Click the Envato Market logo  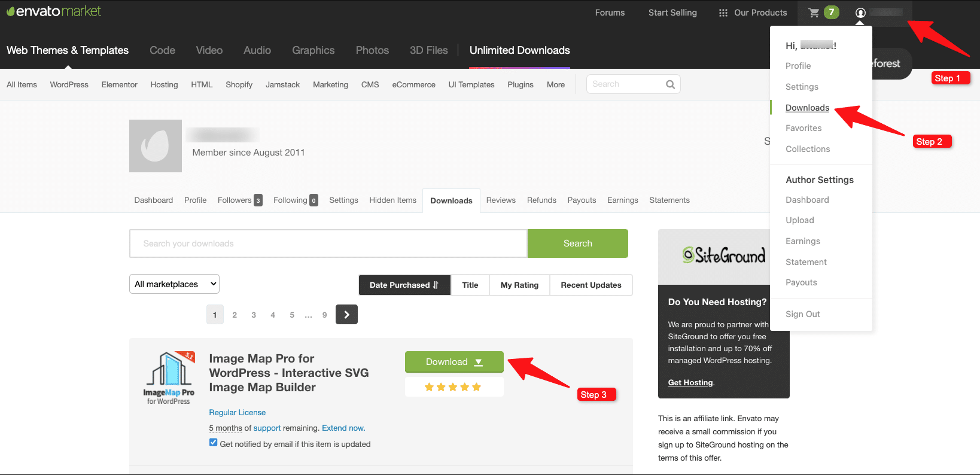coord(54,11)
